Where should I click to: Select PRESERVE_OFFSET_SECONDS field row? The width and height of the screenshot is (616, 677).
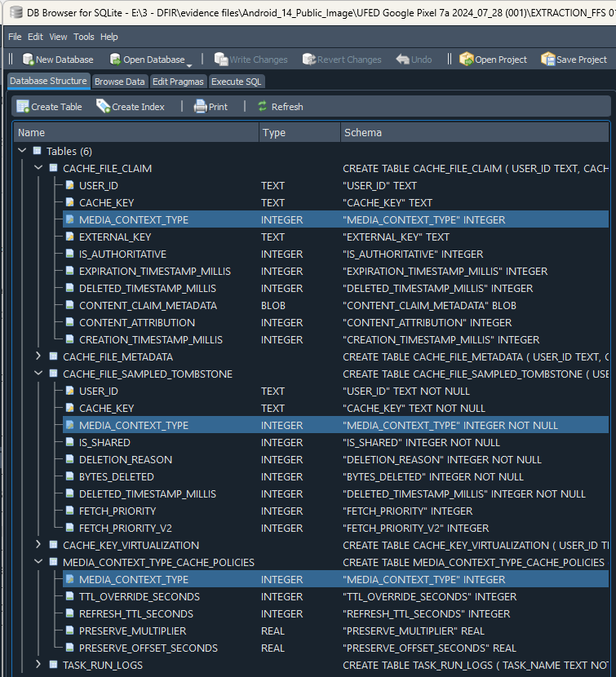(335, 648)
